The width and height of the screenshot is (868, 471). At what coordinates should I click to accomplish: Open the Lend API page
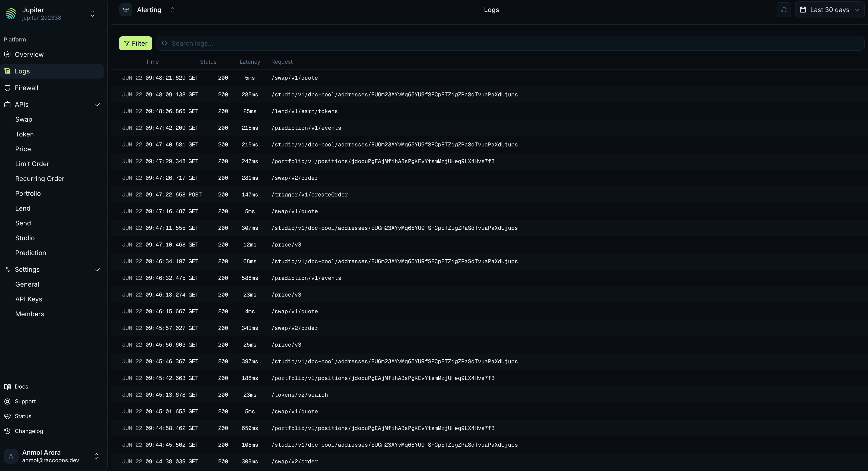[x=23, y=208]
